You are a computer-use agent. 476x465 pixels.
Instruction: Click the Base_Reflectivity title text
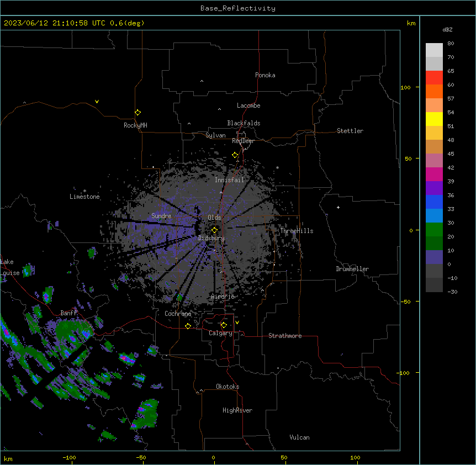coord(238,8)
